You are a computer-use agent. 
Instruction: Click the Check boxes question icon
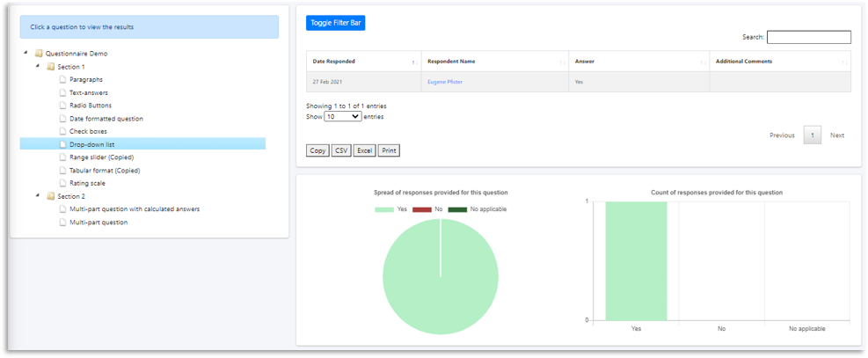(x=62, y=131)
